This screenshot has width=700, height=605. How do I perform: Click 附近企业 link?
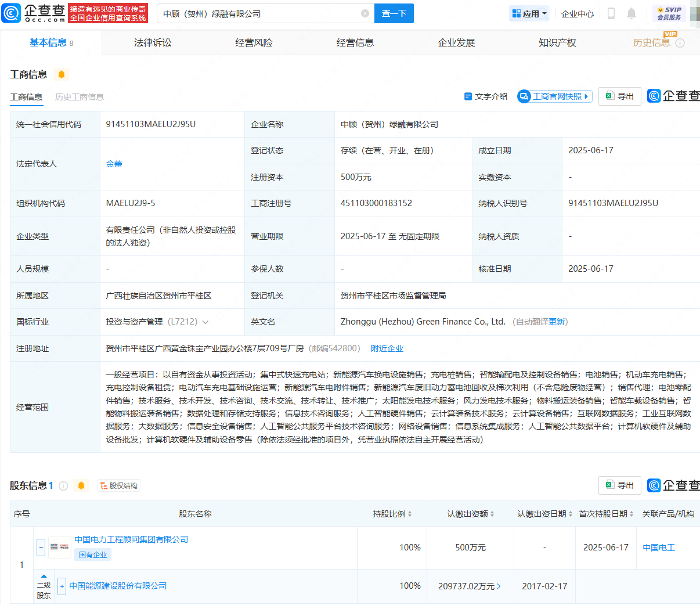[x=387, y=348]
